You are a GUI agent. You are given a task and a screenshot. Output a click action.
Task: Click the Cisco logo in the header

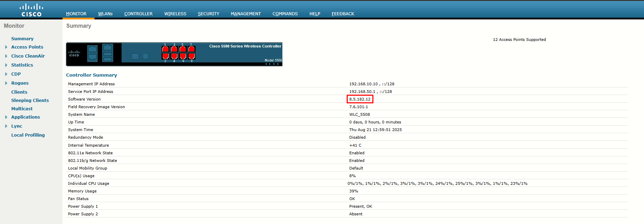(x=31, y=10)
